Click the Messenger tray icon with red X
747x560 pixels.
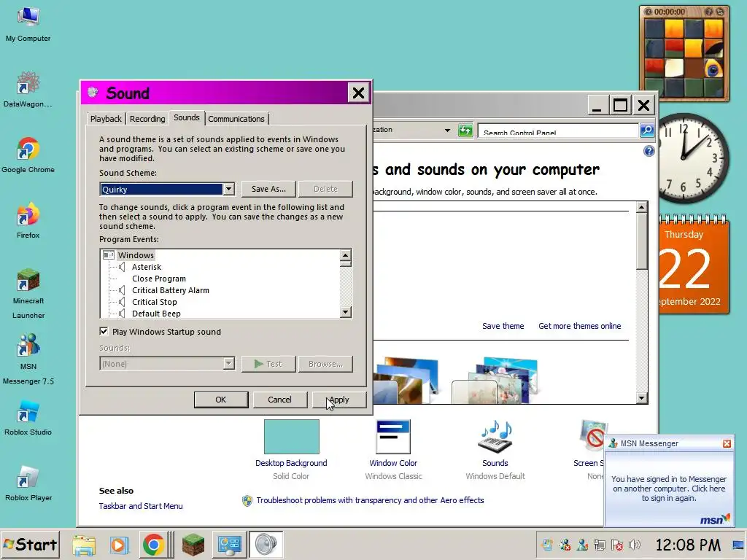click(565, 545)
